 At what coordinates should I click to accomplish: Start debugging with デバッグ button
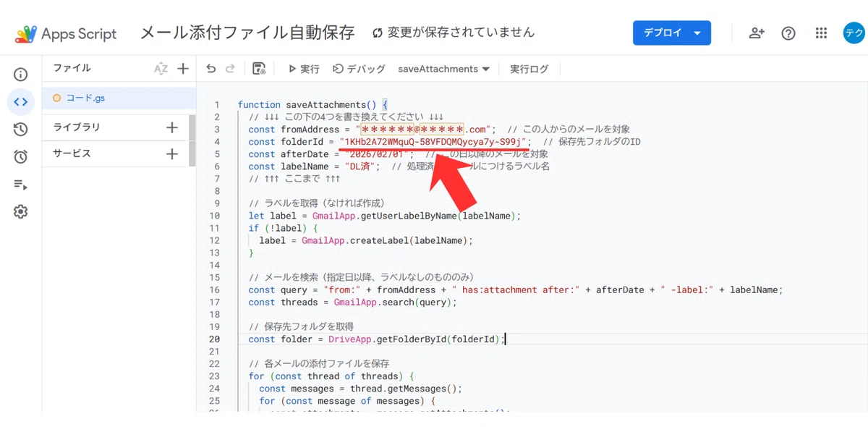click(x=359, y=69)
